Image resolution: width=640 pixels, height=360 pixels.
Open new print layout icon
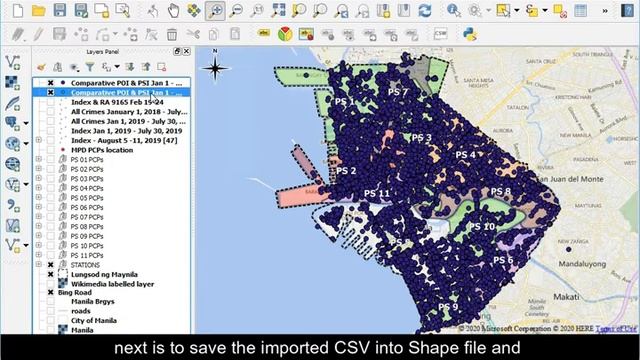pyautogui.click(x=102, y=11)
